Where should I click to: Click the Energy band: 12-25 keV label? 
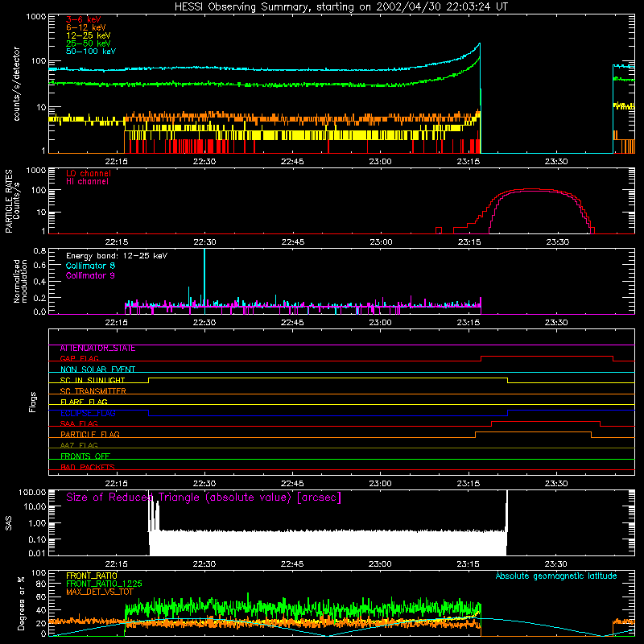point(117,256)
